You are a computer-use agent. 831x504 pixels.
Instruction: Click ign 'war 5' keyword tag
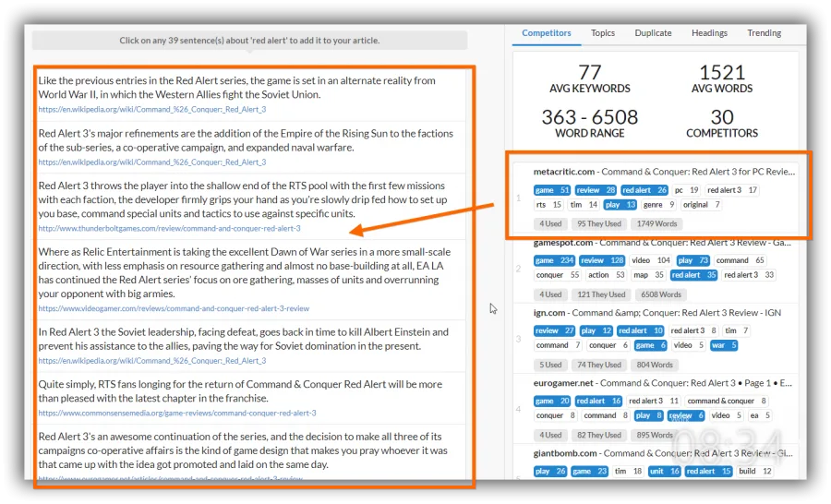pyautogui.click(x=724, y=345)
